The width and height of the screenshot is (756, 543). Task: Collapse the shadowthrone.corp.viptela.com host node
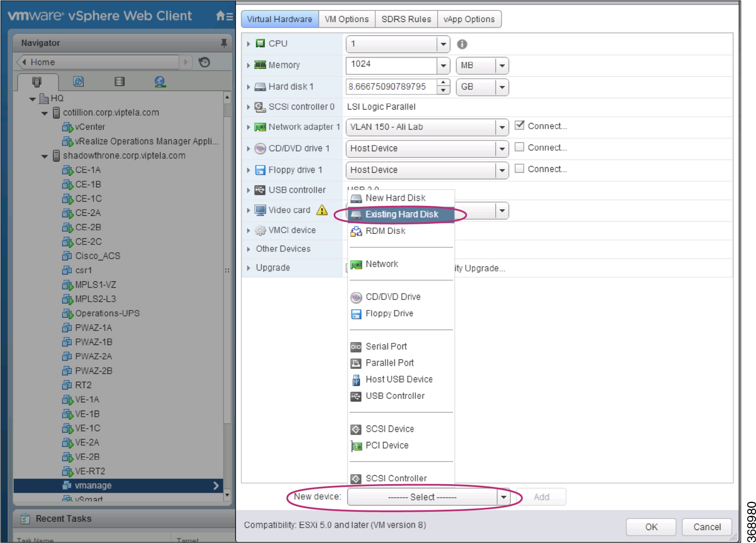click(44, 156)
